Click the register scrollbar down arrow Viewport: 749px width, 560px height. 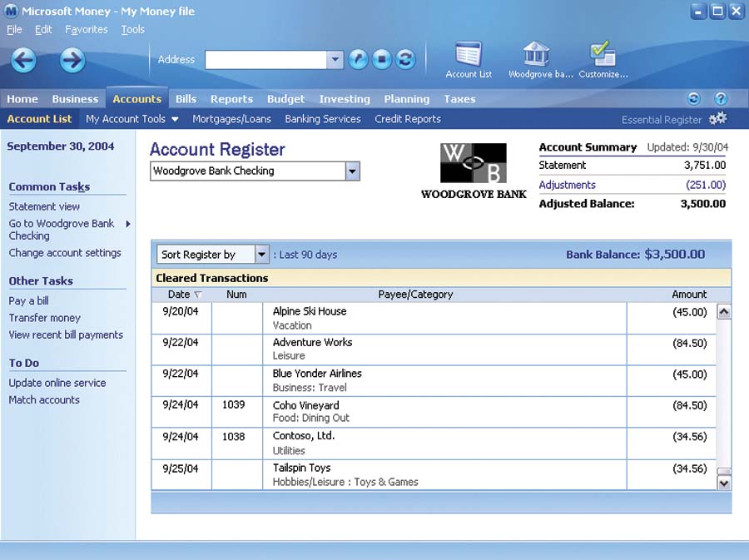coord(724,483)
